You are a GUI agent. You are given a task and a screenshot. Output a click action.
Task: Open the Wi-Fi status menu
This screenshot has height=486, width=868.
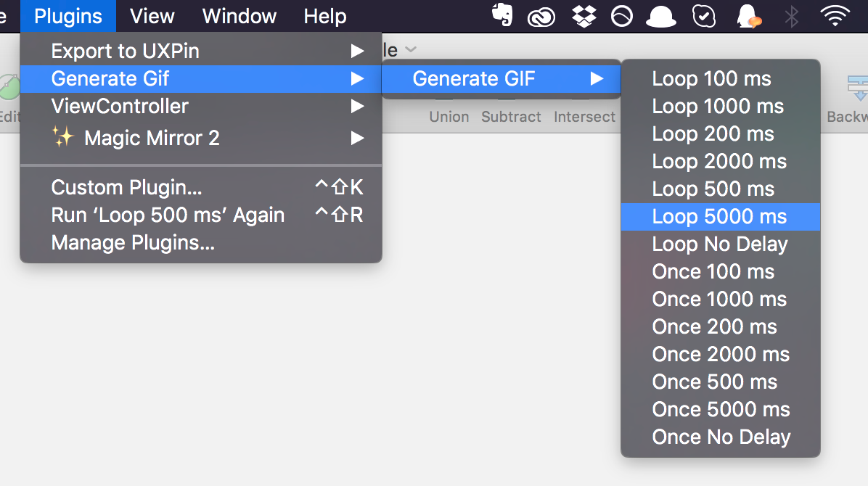click(x=835, y=16)
